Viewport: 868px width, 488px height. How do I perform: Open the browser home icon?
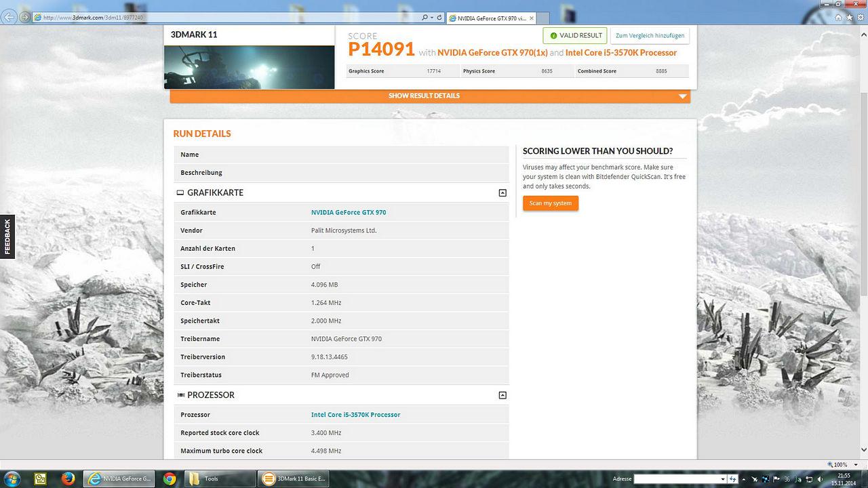click(x=837, y=17)
